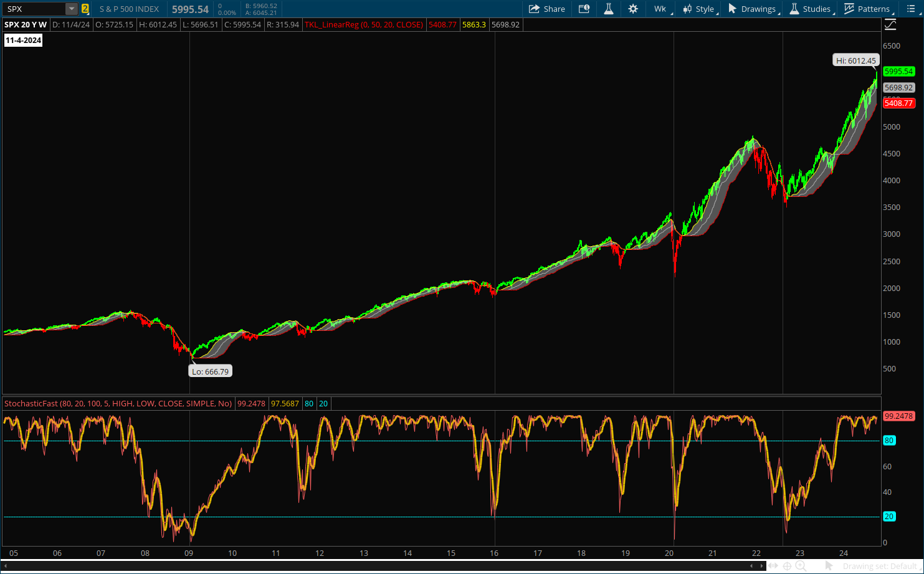Open the list-style menu at the top right
Image resolution: width=924 pixels, height=574 pixels.
pos(911,9)
